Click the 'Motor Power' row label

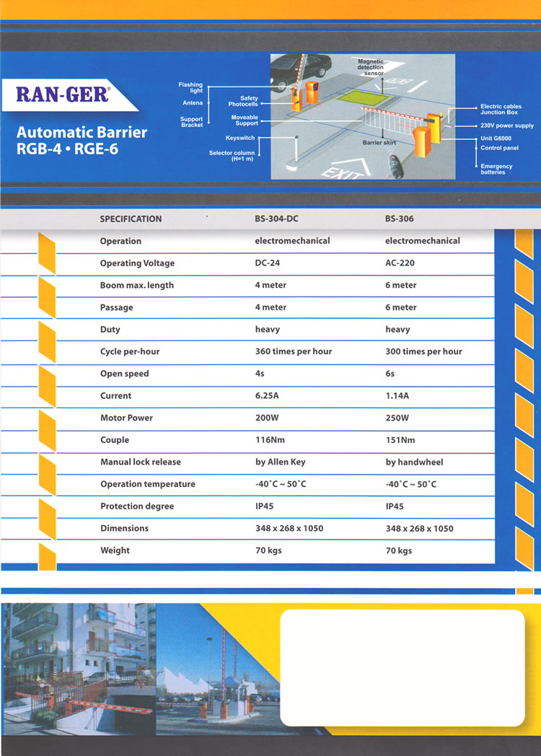[x=126, y=418]
